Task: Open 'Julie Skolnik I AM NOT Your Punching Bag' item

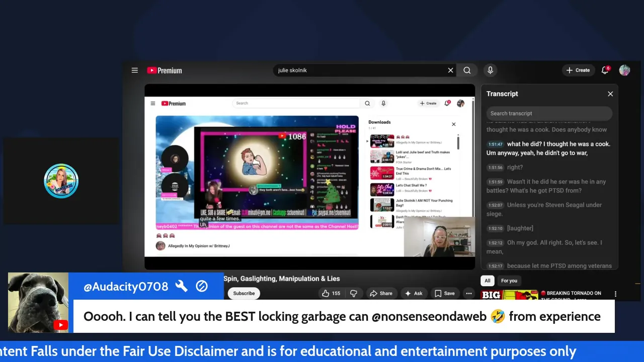Action: pos(413,205)
